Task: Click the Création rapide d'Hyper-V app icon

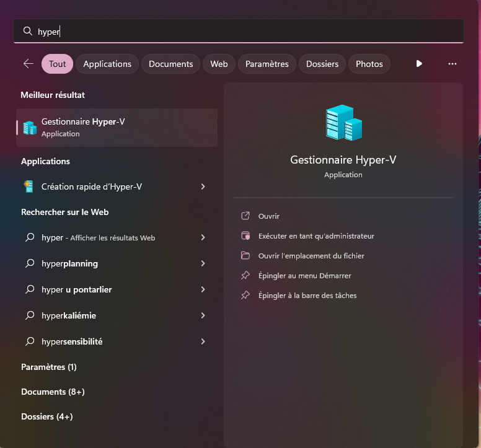Action: click(29, 187)
